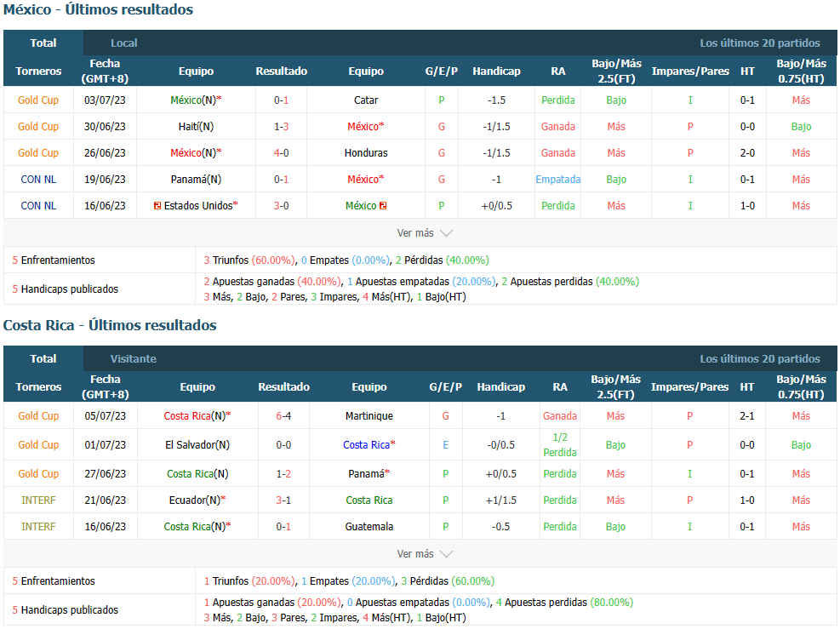The width and height of the screenshot is (840, 629).
Task: Open CON NL link for 16/06/23 México match
Action: point(38,206)
